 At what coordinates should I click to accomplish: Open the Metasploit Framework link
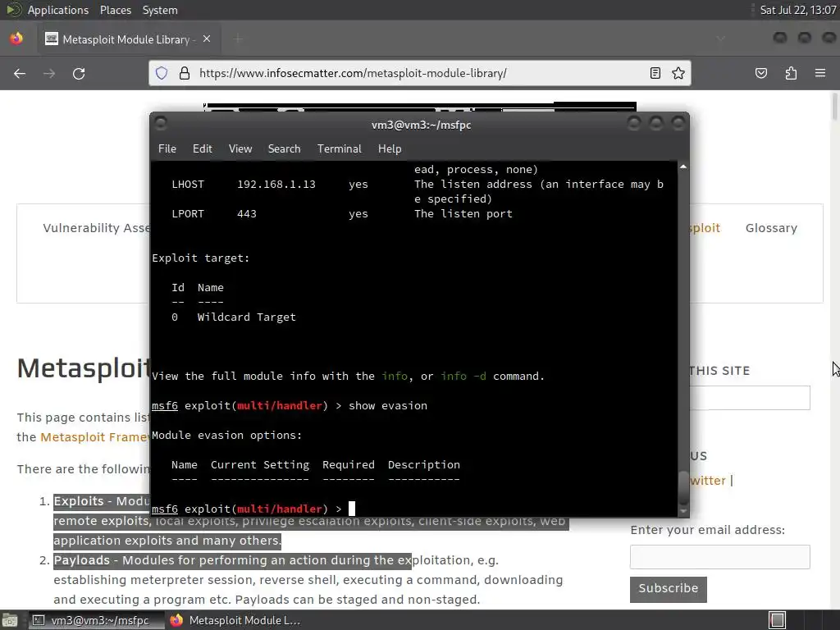95,437
